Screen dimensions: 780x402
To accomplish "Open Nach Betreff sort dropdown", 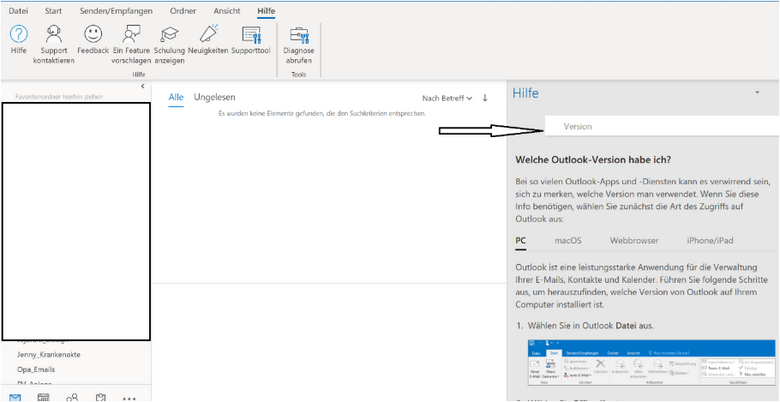I will pyautogui.click(x=447, y=99).
